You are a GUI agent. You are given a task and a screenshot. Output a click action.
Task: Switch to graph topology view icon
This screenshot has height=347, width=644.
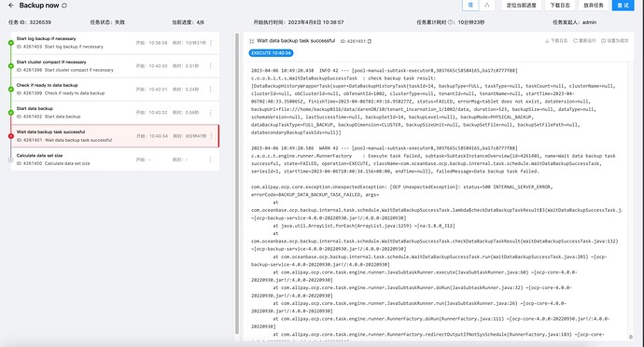pos(486,5)
